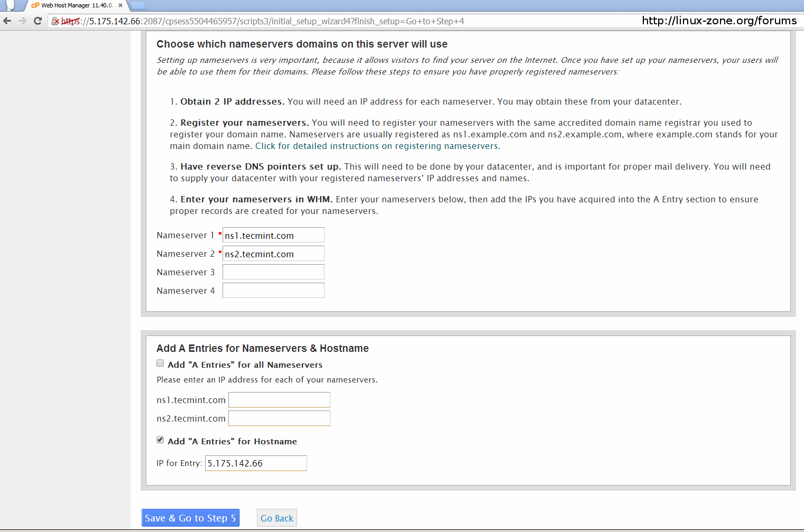Uncheck Add "A Entries" for Hostname
This screenshot has height=532, width=804.
pos(160,440)
